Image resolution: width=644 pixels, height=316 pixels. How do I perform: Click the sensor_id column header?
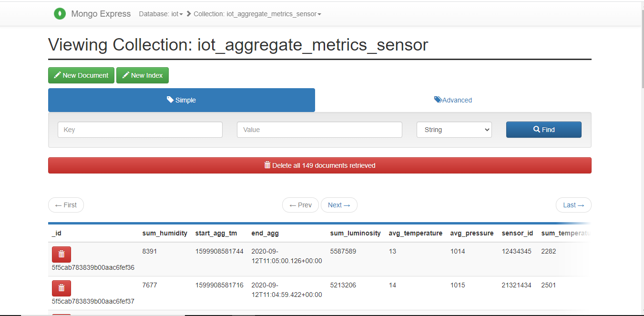pyautogui.click(x=518, y=234)
